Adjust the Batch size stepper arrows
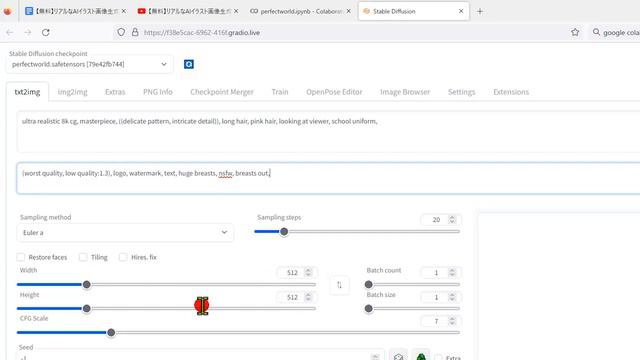The height and width of the screenshot is (360, 640). click(x=452, y=297)
